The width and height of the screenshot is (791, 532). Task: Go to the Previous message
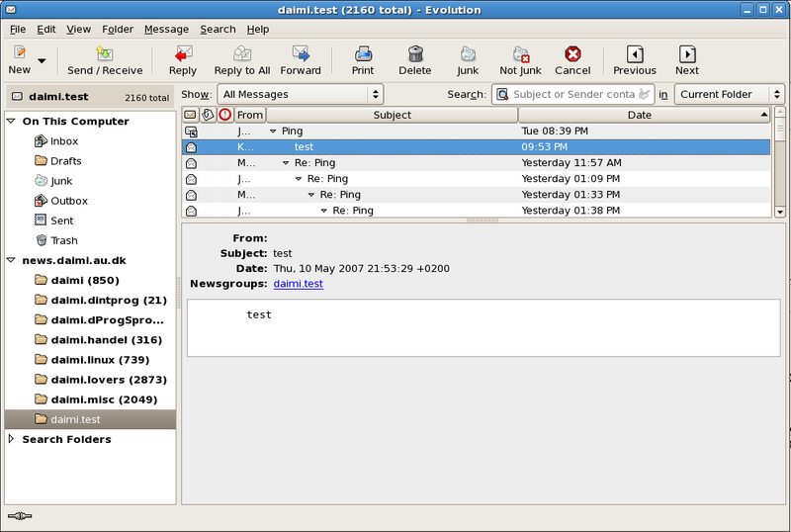(x=635, y=53)
